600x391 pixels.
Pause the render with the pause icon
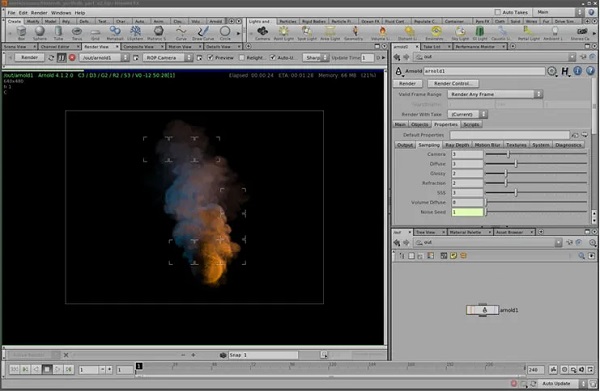coord(62,57)
